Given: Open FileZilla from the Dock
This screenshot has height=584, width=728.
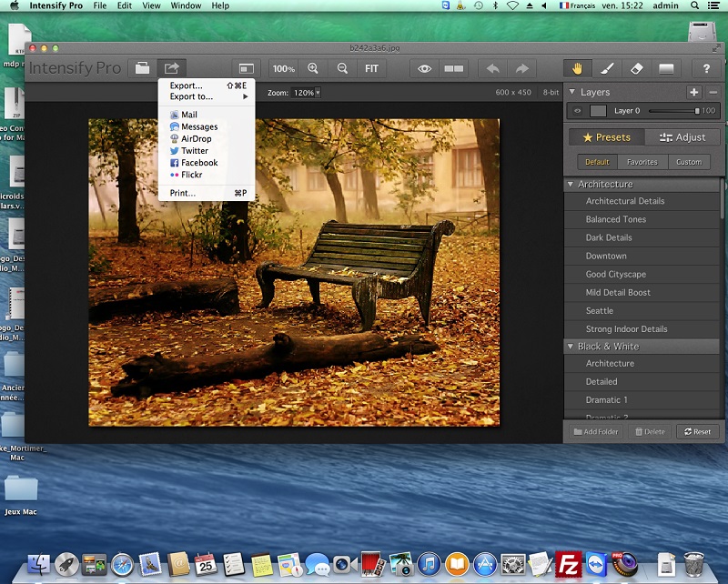Looking at the screenshot, I should (x=568, y=565).
